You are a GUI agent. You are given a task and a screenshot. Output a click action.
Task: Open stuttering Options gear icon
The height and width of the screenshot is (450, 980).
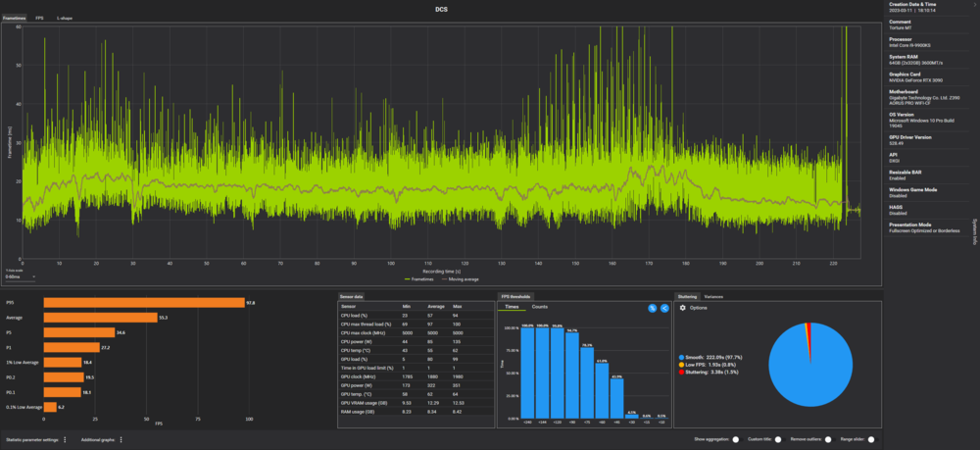683,308
